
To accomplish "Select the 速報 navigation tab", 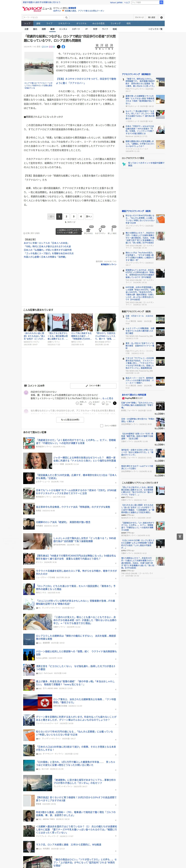I will pos(38,23).
